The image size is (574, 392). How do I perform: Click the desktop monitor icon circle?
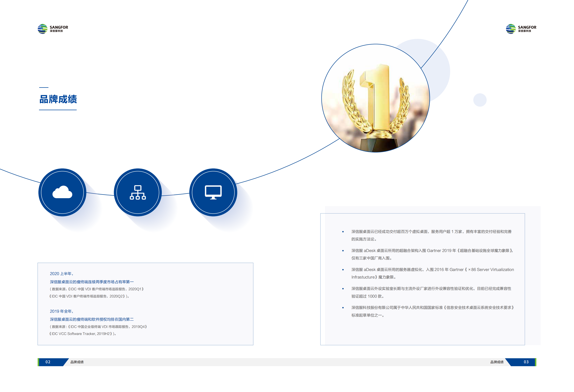(x=213, y=192)
